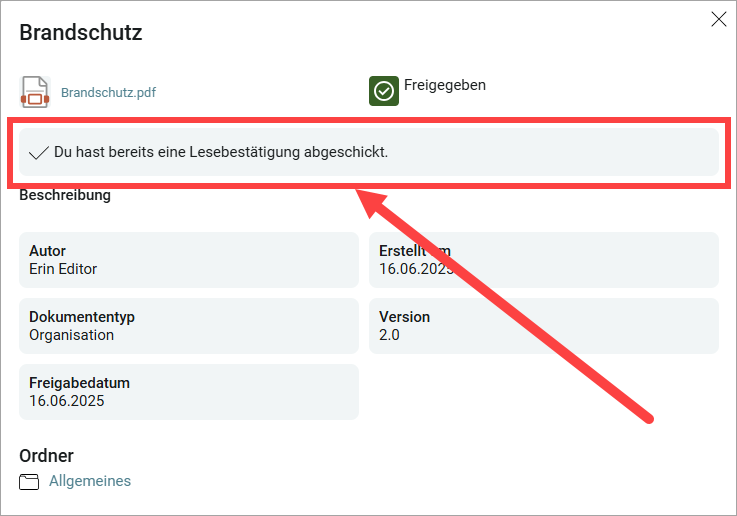The width and height of the screenshot is (737, 516).
Task: Click the Dokumententyp Organisation card
Action: 189,326
